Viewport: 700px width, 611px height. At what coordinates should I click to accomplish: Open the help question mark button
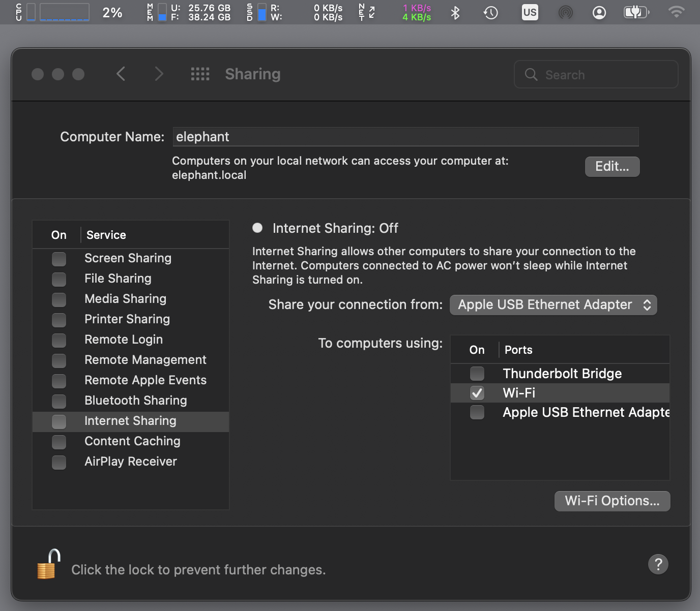tap(658, 564)
